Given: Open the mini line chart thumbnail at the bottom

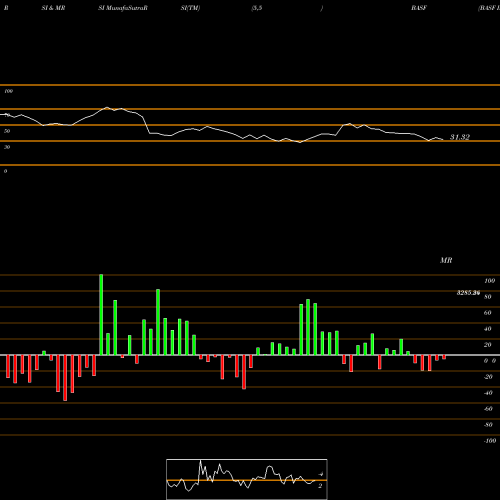Looking at the screenshot, I should [x=247, y=479].
